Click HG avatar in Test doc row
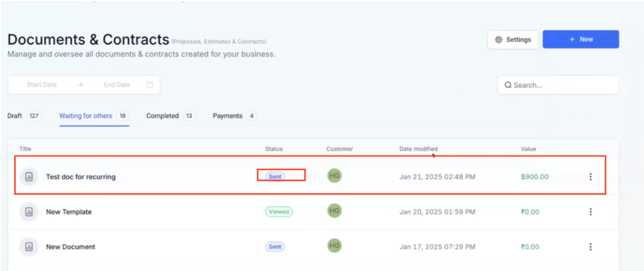This screenshot has height=271, width=644. point(335,176)
